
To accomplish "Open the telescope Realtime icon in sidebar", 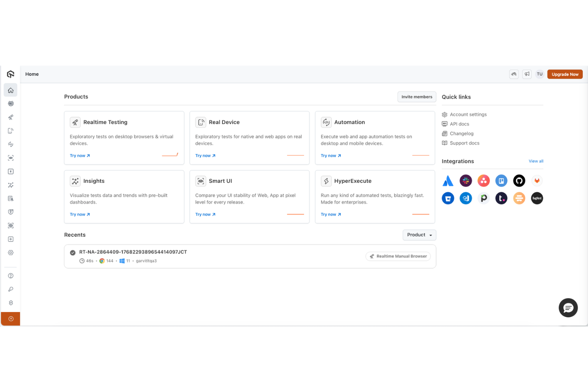I will 11,117.
